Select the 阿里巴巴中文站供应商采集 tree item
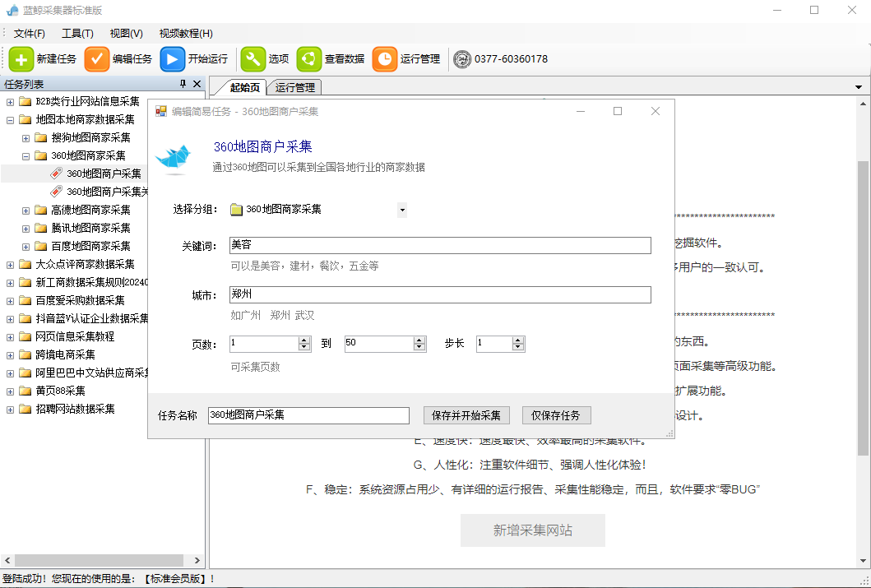Viewport: 871px width, 588px height. coord(93,373)
